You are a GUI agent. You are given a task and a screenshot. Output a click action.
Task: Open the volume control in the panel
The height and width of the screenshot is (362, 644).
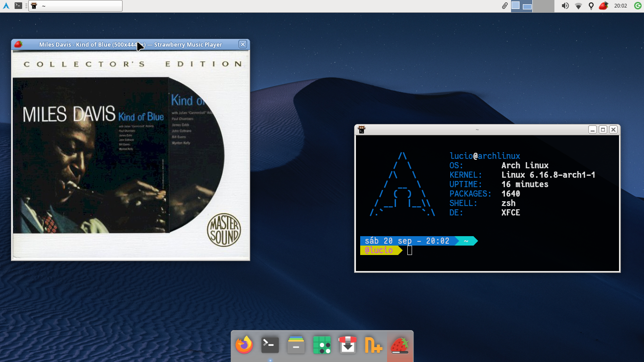[565, 6]
